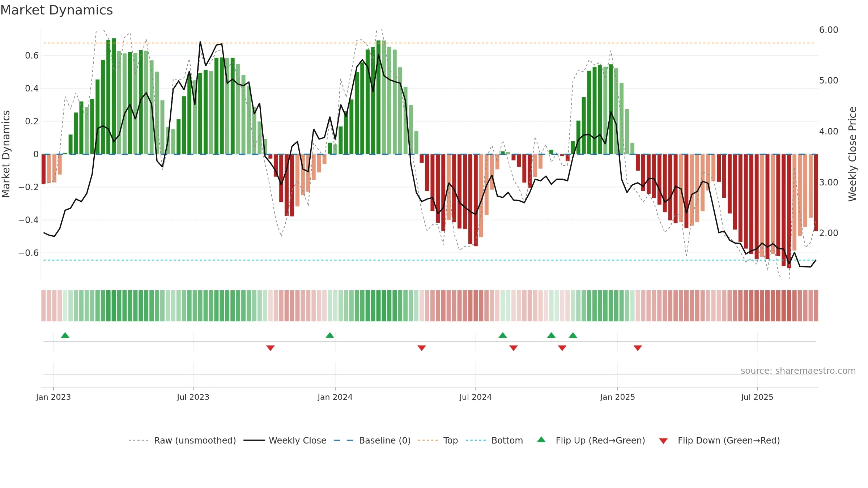Screen dimensions: 868x488
Task: Click the Jan 2023 axis label
Action: coord(54,397)
